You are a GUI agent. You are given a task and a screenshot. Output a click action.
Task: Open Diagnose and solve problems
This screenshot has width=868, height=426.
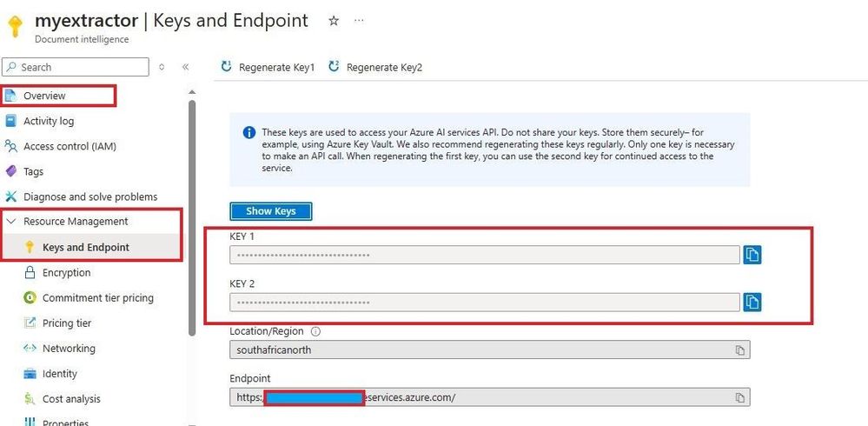(x=90, y=196)
